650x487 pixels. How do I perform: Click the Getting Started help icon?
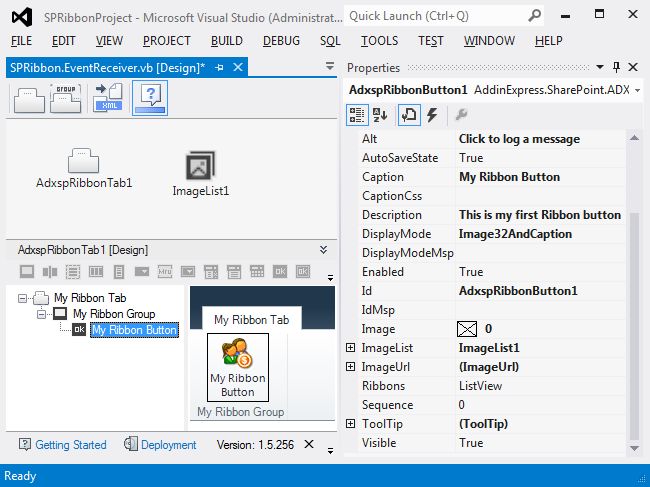25,444
